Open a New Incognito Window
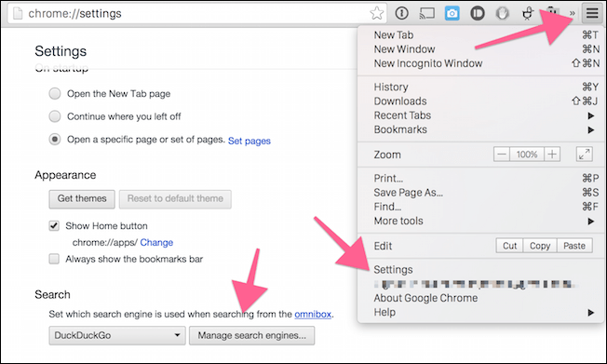 point(480,63)
